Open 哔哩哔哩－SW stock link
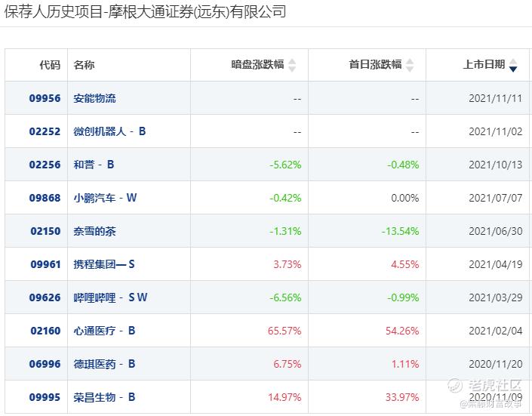 [x=111, y=297]
